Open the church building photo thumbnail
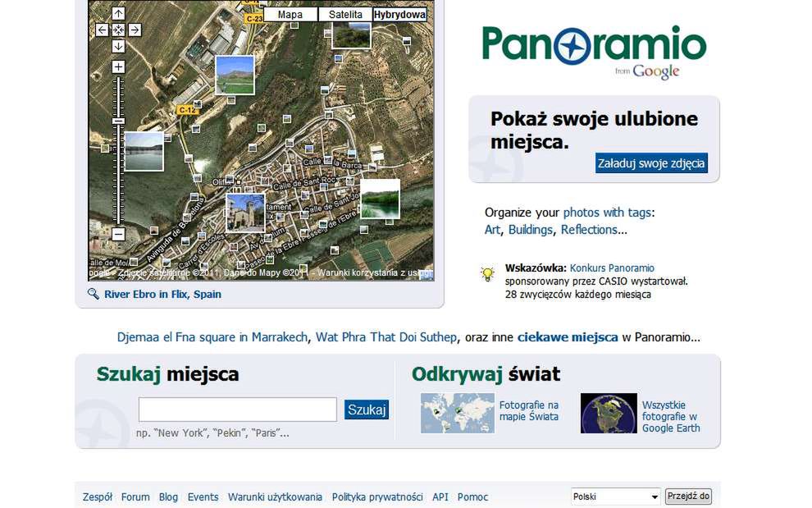The width and height of the screenshot is (812, 508). coord(245,213)
